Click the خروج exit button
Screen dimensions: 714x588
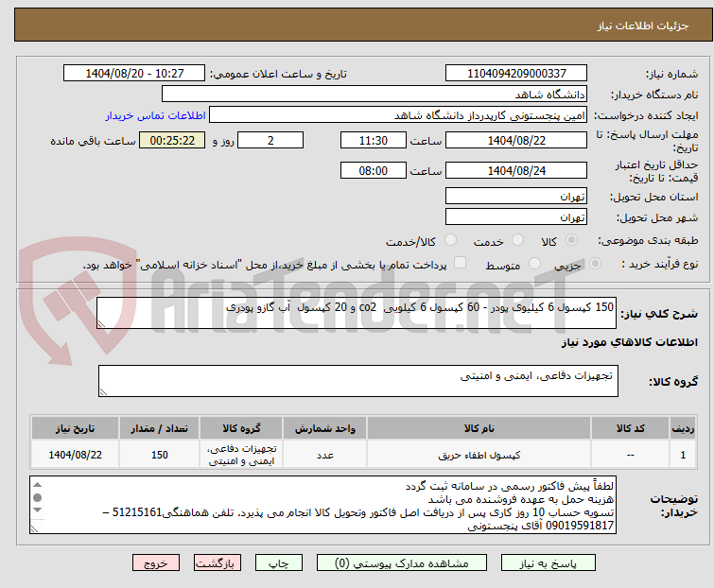pyautogui.click(x=156, y=563)
